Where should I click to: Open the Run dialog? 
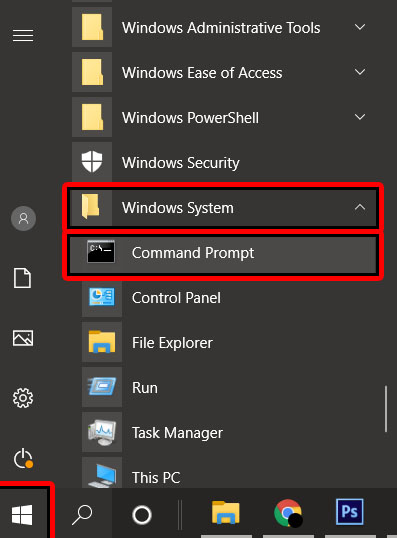coord(223,388)
